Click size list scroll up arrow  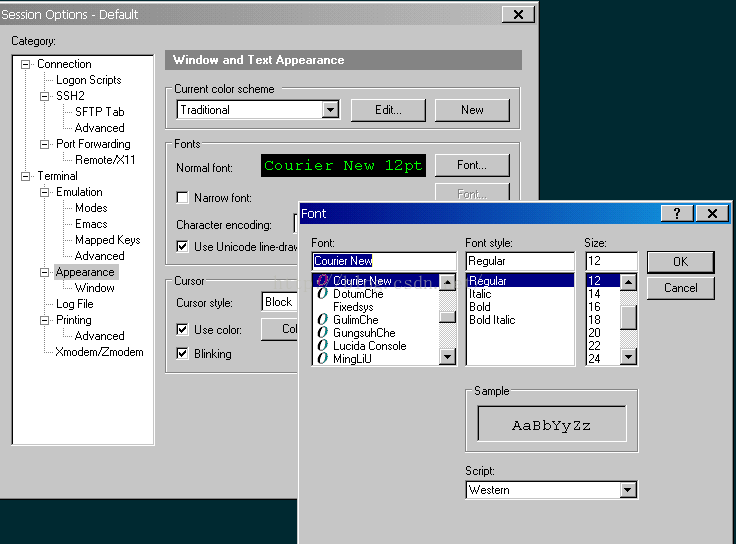(628, 282)
